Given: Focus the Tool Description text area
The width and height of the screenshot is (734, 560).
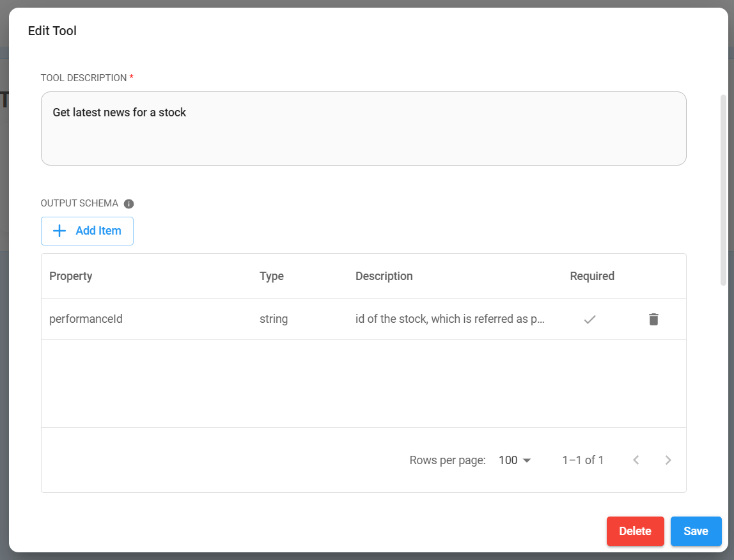Looking at the screenshot, I should point(363,128).
